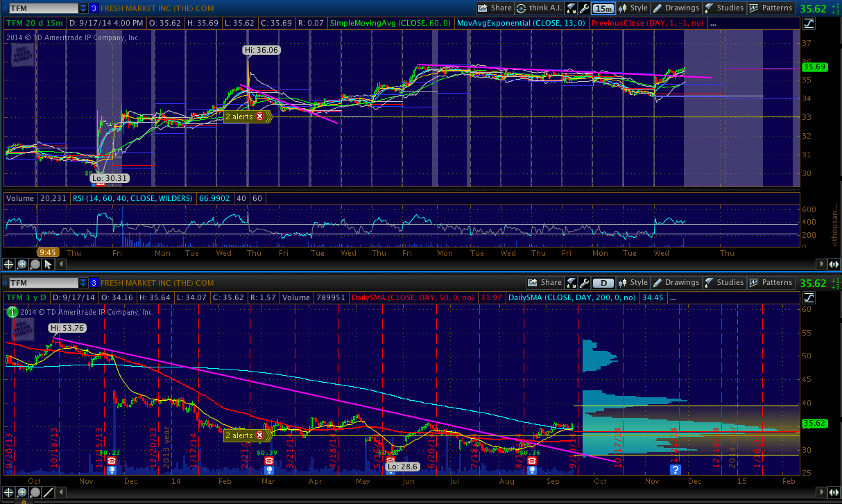Expand the upper TFM symbol dropdown
Viewport: 842px width, 504px height.
(x=84, y=8)
